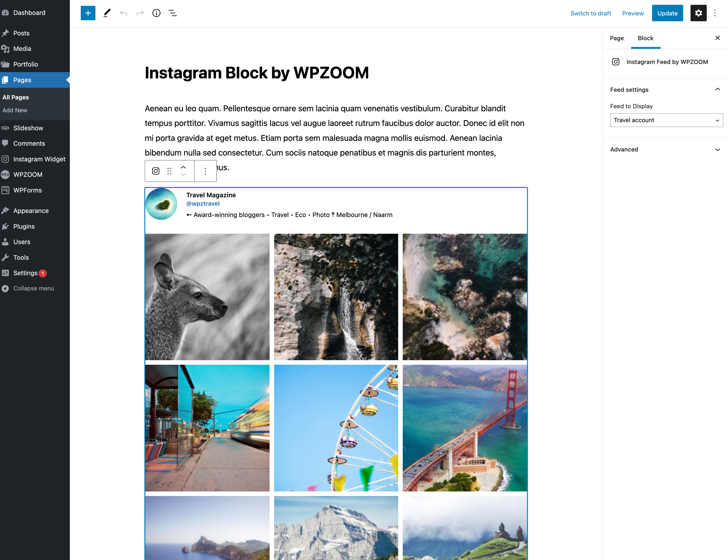Select the snowy mountain peak photo
The image size is (728, 560).
click(336, 528)
